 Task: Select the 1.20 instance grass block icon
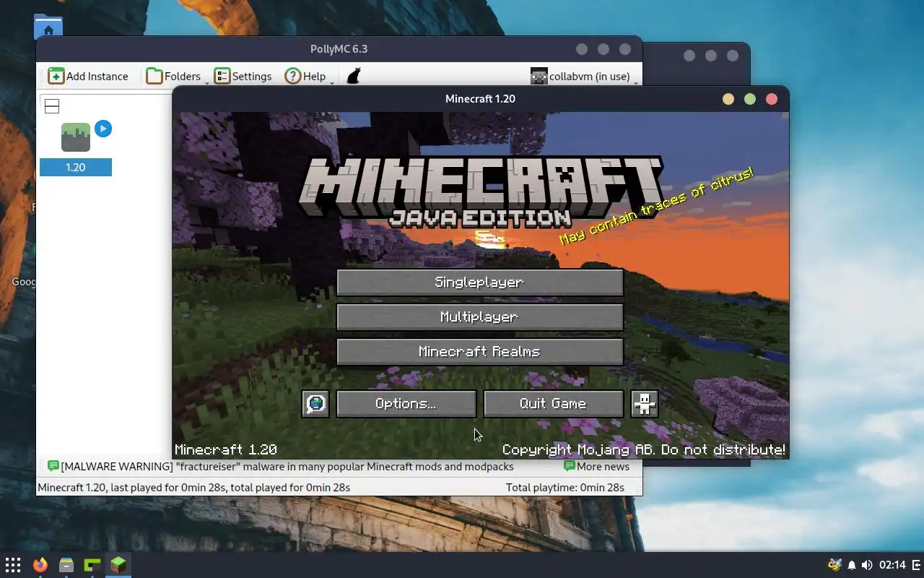(76, 137)
